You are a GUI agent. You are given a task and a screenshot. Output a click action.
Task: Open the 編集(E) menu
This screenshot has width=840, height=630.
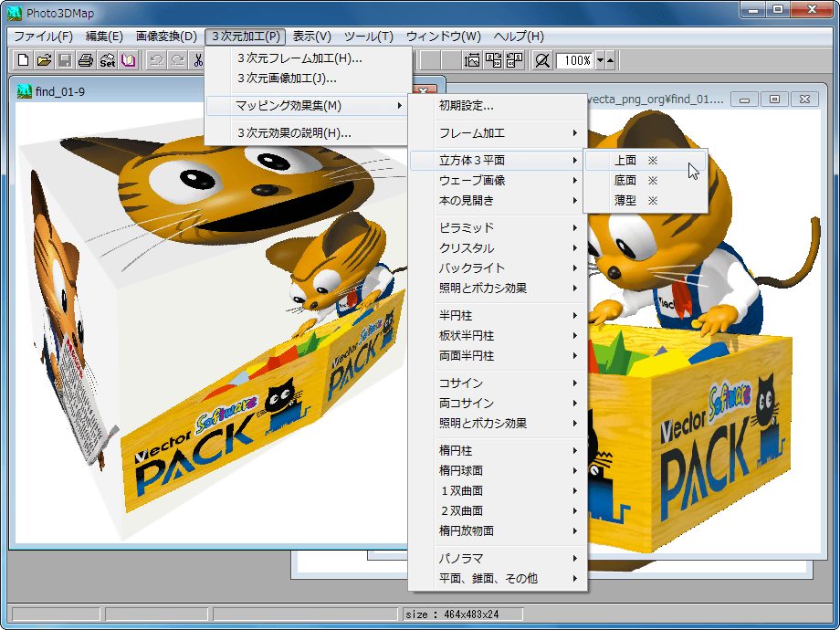pos(104,37)
